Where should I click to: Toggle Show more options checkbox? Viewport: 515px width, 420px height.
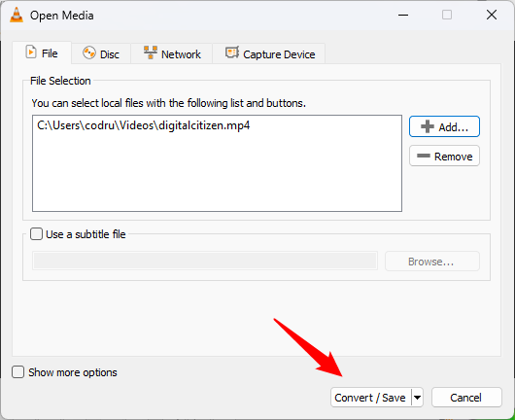[18, 372]
